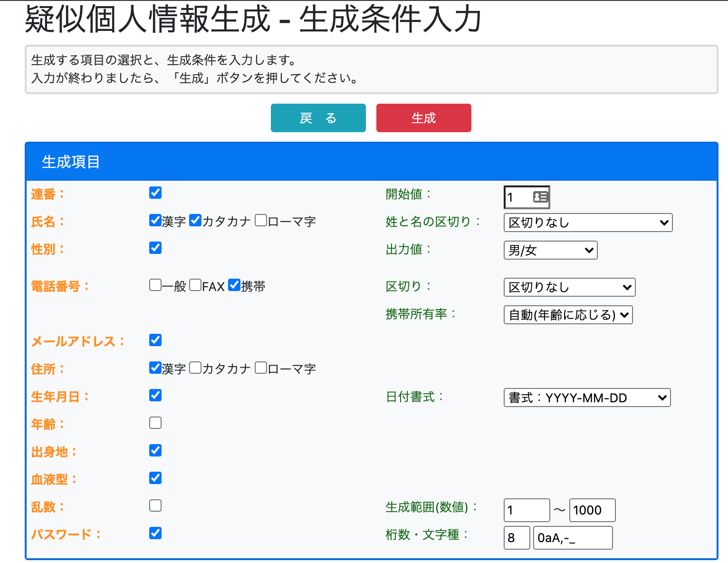Open the phone number 区切り dropdown

[569, 287]
